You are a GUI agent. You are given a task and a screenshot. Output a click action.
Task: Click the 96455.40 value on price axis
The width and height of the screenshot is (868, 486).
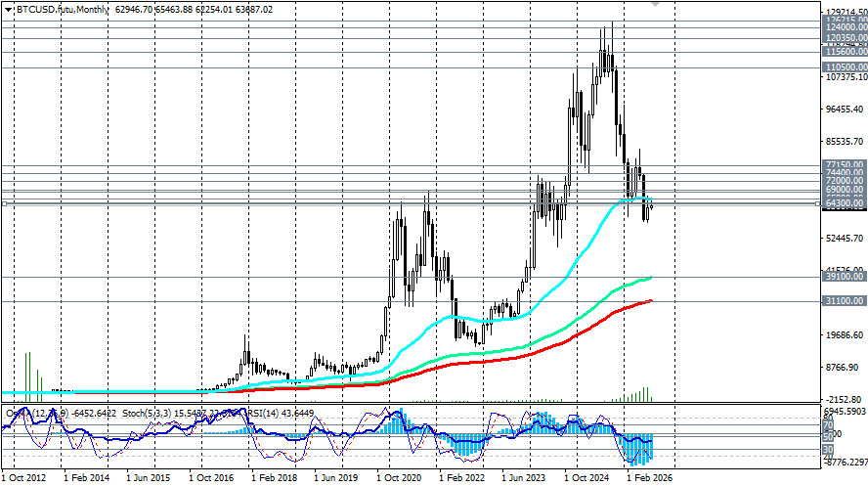click(845, 110)
